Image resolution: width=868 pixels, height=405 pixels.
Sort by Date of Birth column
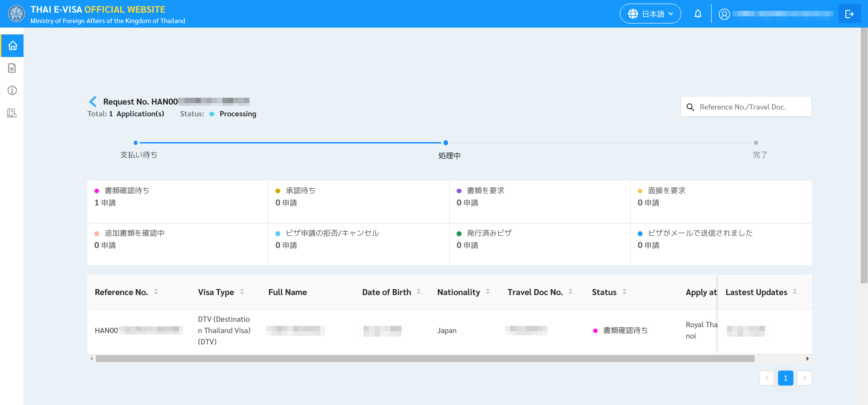click(x=419, y=292)
